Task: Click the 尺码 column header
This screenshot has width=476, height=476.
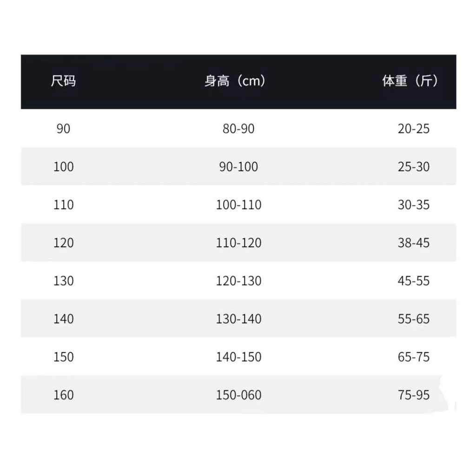Action: click(63, 82)
